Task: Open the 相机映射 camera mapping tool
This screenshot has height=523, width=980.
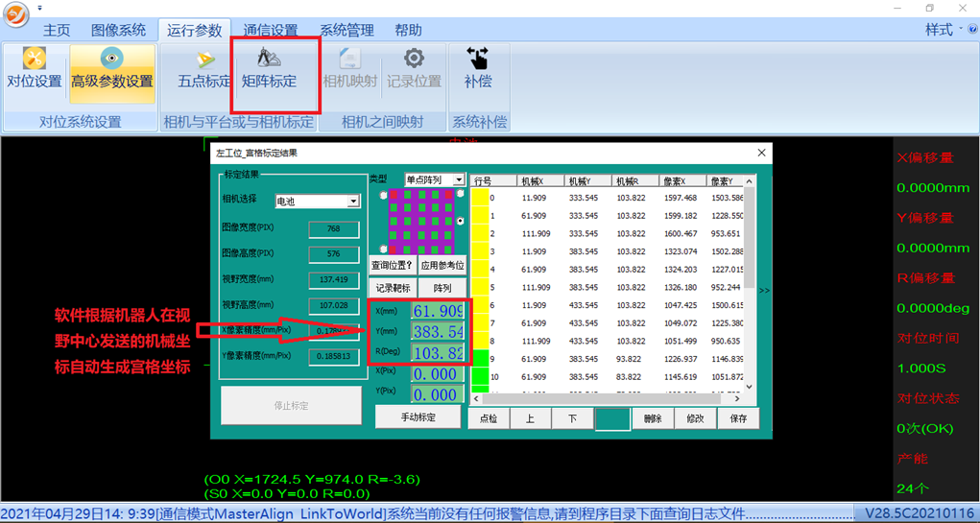Action: 350,69
